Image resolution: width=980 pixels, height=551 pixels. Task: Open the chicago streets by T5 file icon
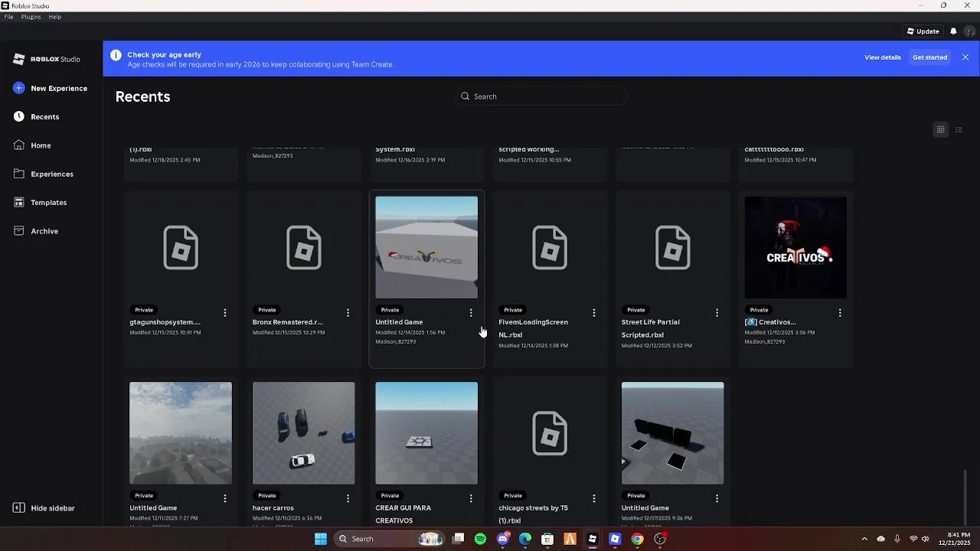pos(550,433)
